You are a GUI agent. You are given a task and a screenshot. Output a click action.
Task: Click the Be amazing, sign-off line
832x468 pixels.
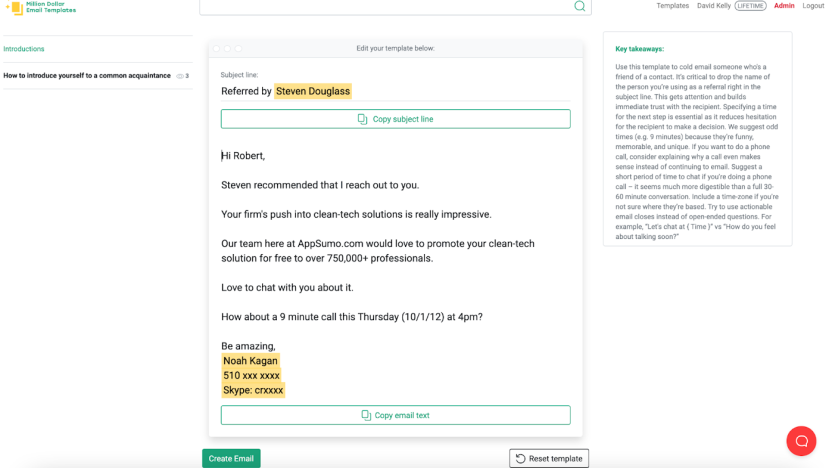pyautogui.click(x=248, y=346)
